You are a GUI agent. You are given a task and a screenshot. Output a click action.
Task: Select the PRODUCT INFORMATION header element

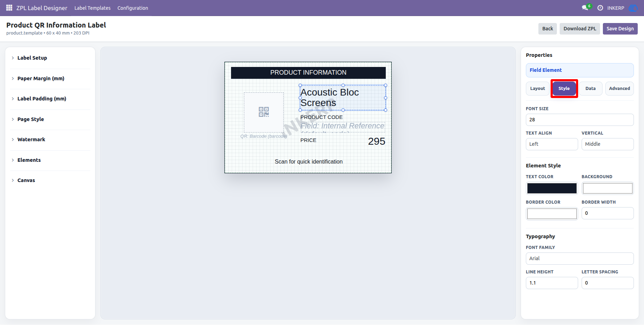[x=308, y=73]
